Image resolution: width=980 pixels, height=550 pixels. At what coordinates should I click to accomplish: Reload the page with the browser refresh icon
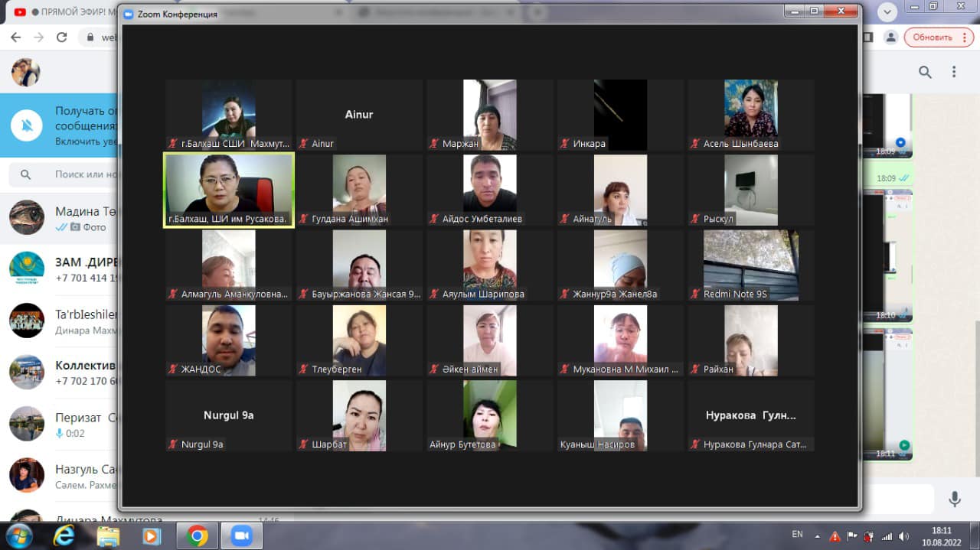(x=62, y=37)
